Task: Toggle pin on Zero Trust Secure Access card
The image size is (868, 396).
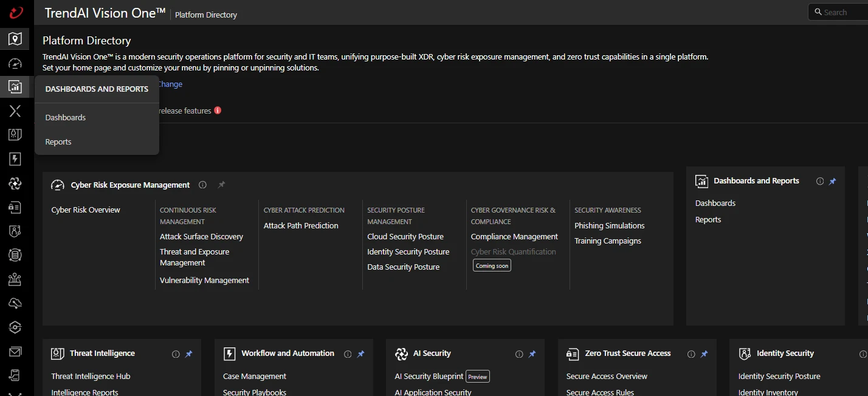Action: pyautogui.click(x=704, y=354)
